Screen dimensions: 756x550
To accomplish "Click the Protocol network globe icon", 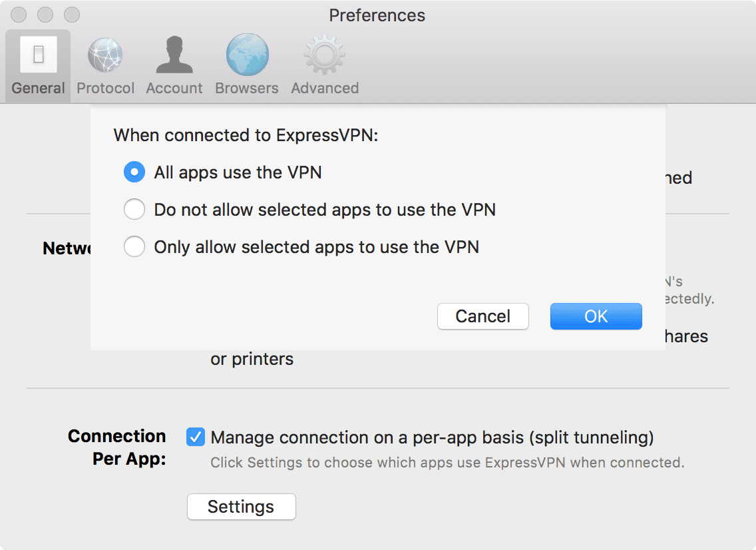I will pos(105,55).
